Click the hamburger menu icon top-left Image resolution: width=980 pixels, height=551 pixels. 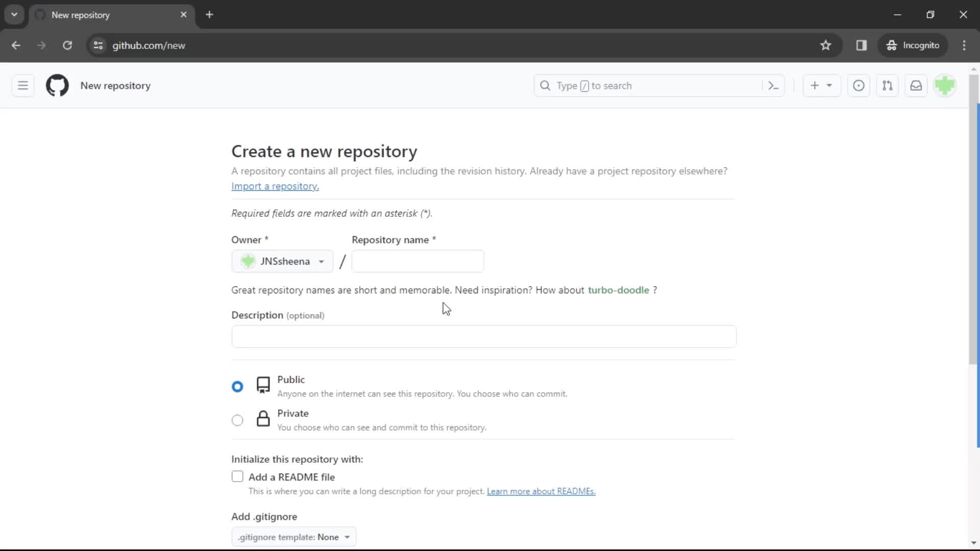tap(22, 85)
